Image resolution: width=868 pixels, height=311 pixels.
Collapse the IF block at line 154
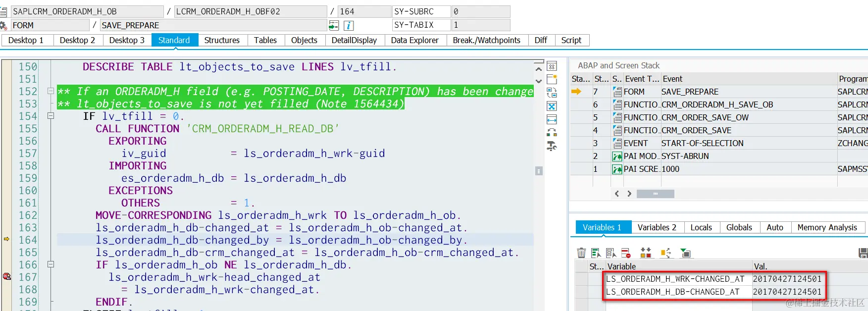coord(51,116)
